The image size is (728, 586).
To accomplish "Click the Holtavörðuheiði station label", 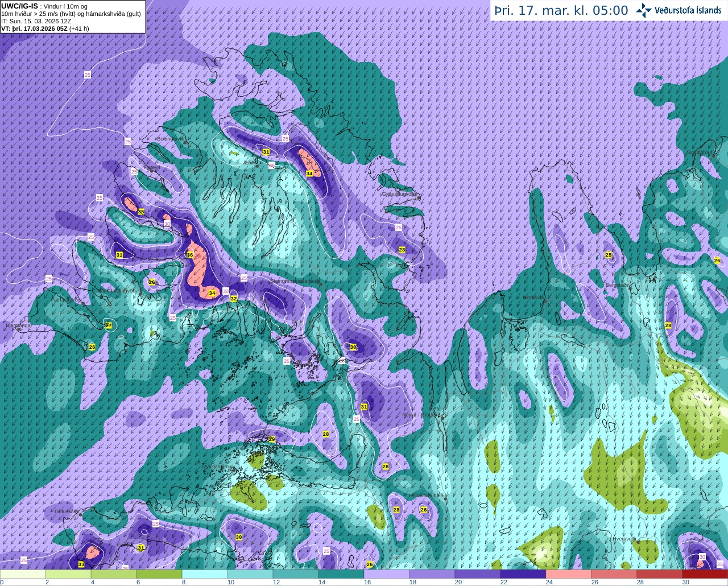I will click(427, 496).
